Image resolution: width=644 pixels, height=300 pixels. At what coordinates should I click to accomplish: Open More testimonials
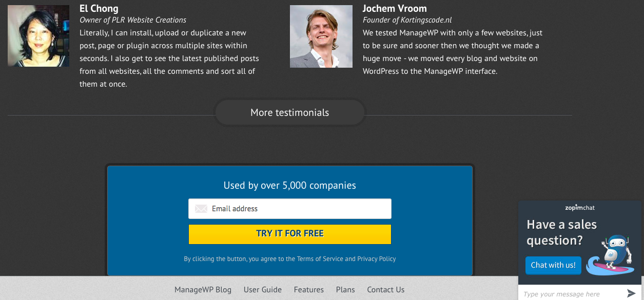tap(289, 113)
